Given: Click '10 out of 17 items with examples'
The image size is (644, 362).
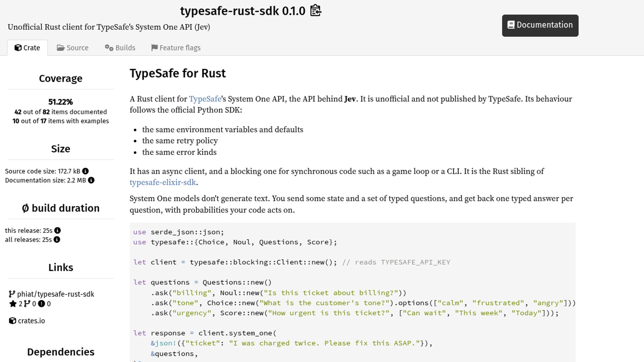Looking at the screenshot, I should pos(61,121).
